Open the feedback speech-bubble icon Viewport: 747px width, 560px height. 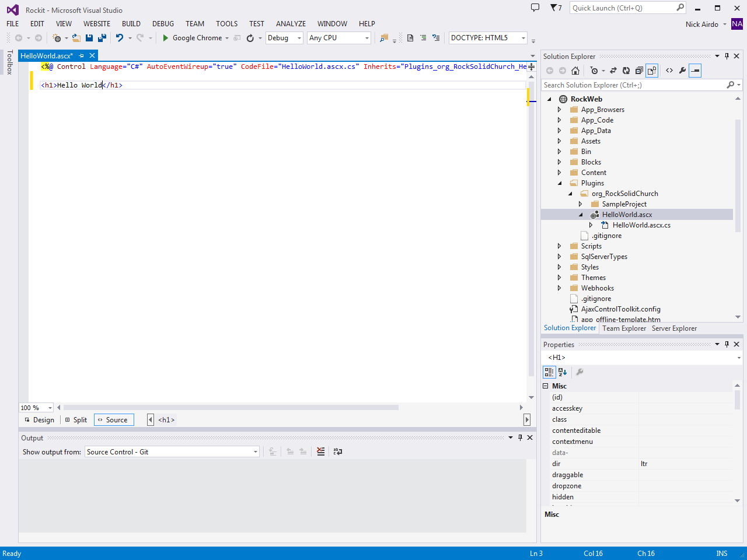pos(535,8)
